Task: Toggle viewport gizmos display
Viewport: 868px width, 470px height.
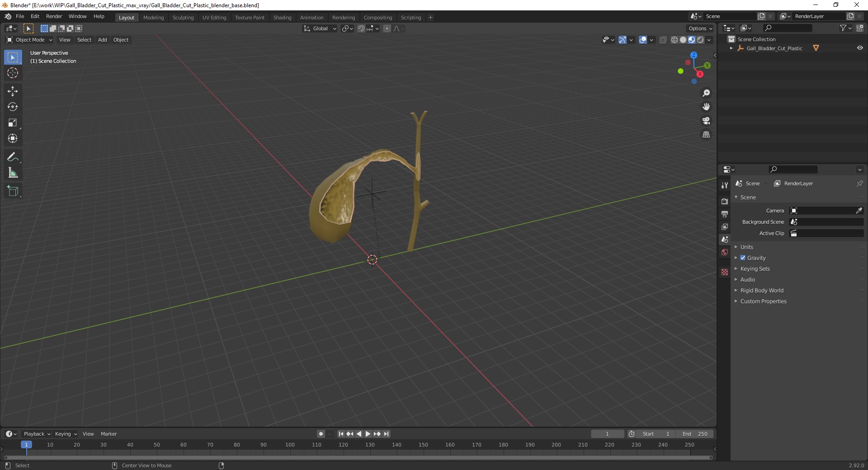Action: (x=623, y=40)
